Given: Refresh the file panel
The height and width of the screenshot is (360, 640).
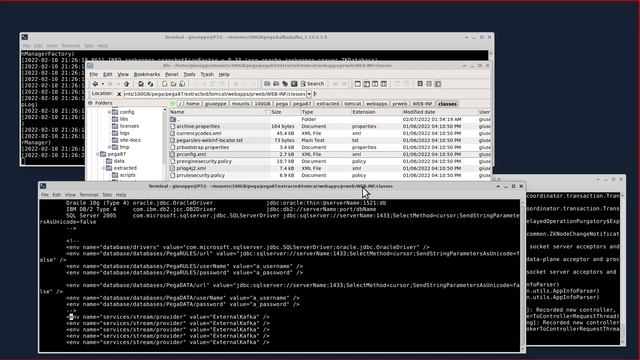Looking at the screenshot, I should coord(150,84).
